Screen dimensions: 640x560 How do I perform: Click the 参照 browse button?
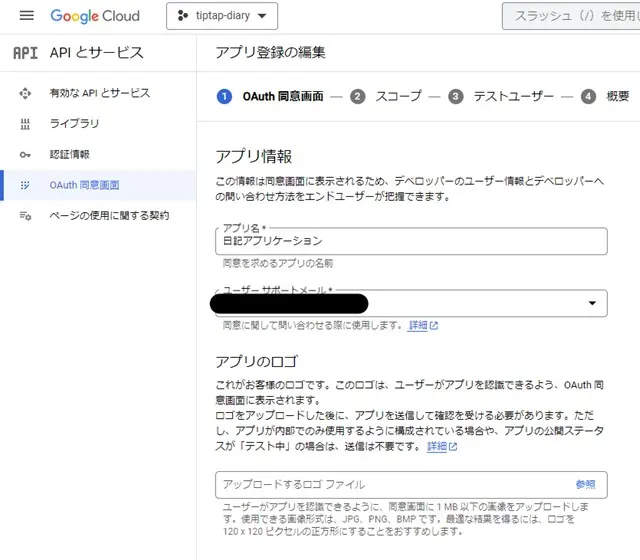585,484
